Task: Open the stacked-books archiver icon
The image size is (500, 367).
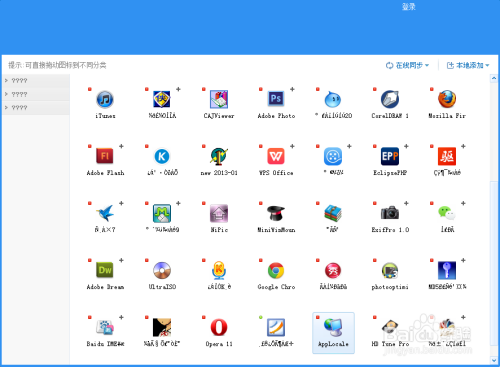Action: click(333, 213)
